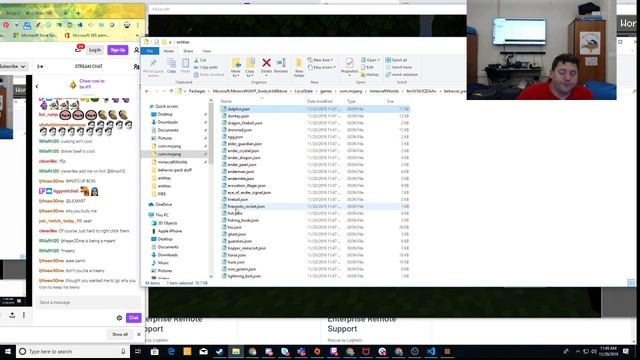
Task: Click the games breadcrumb segment
Action: [326, 91]
